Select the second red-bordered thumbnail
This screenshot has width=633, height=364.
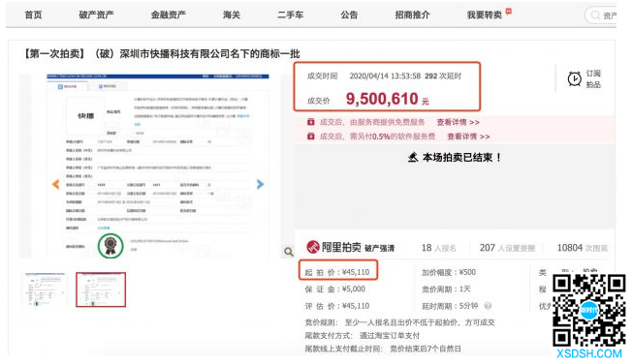101,289
